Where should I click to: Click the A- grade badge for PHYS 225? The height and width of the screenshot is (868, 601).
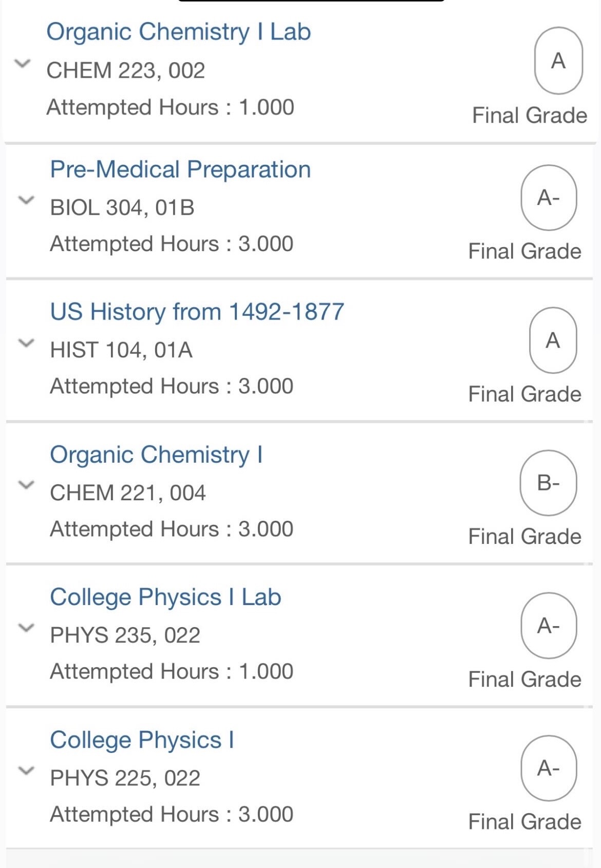point(549,768)
